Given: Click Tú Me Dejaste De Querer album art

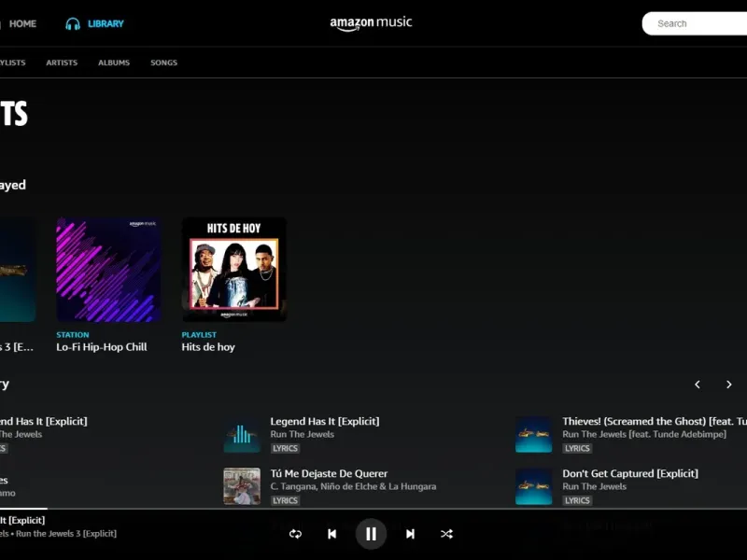Looking at the screenshot, I should [x=242, y=486].
